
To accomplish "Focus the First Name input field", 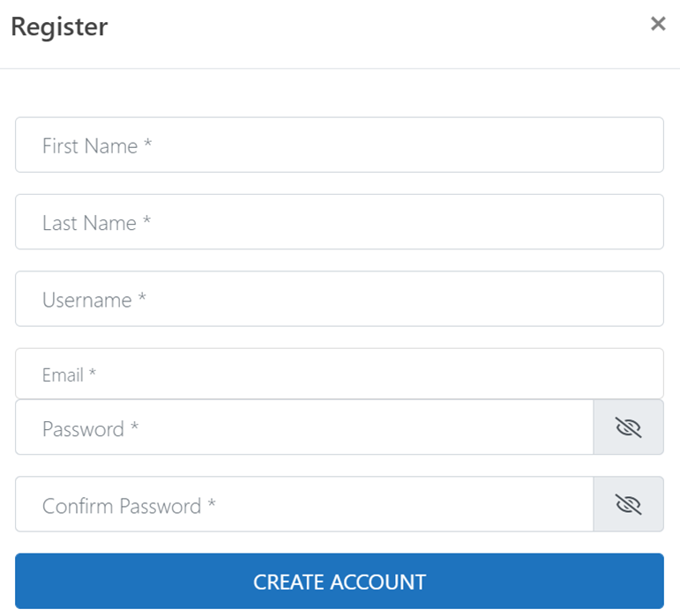I will point(340,145).
